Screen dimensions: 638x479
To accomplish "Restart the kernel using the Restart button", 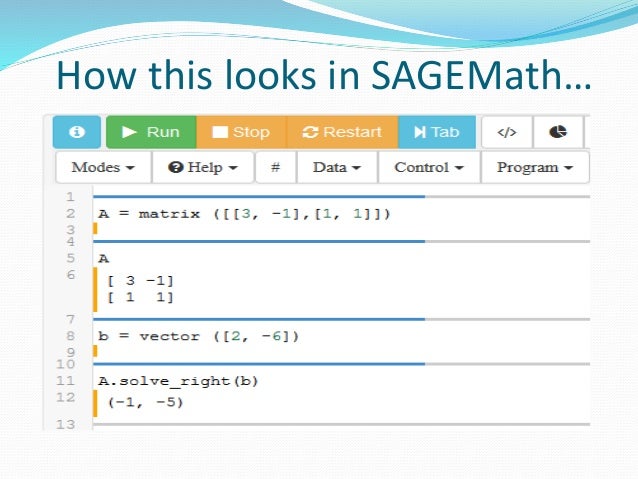I will tap(343, 132).
